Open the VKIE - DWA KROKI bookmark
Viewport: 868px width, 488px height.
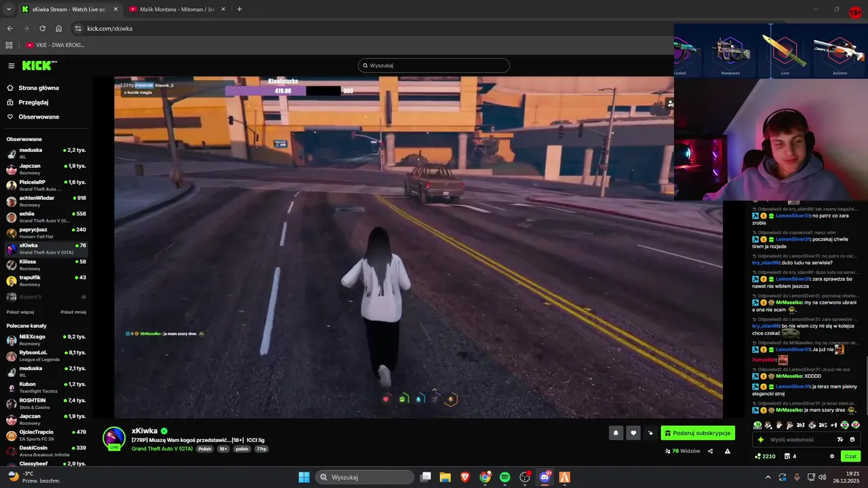(x=56, y=45)
